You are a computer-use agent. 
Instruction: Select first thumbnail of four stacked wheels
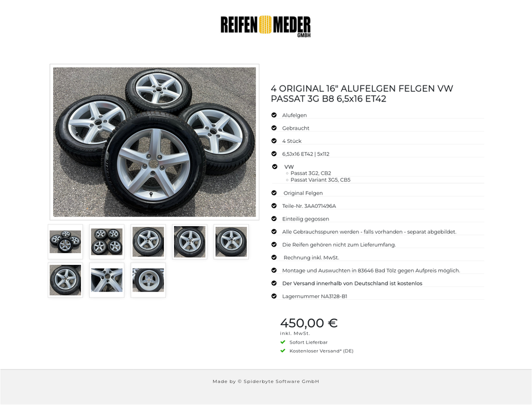(65, 242)
